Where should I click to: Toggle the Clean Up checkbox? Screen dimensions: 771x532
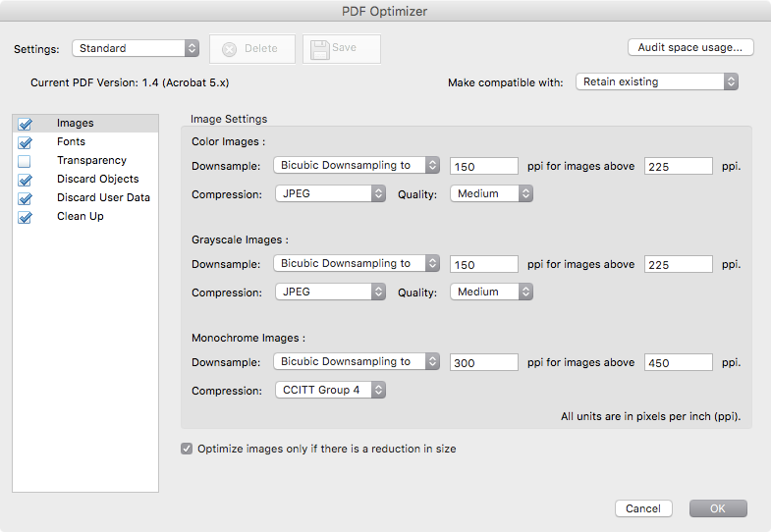tap(25, 217)
